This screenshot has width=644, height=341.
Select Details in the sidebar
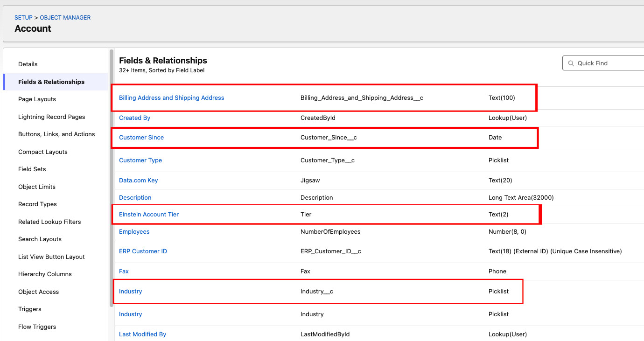28,64
